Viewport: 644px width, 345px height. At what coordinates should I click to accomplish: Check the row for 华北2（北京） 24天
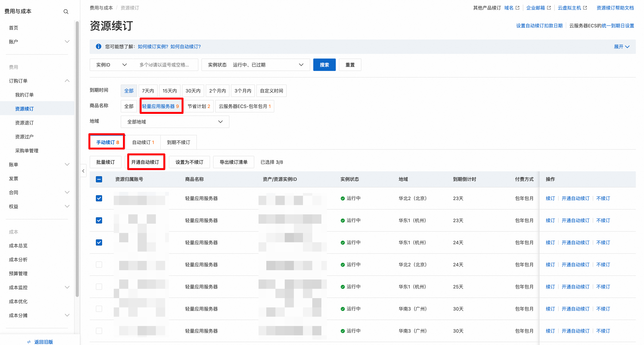pos(99,265)
